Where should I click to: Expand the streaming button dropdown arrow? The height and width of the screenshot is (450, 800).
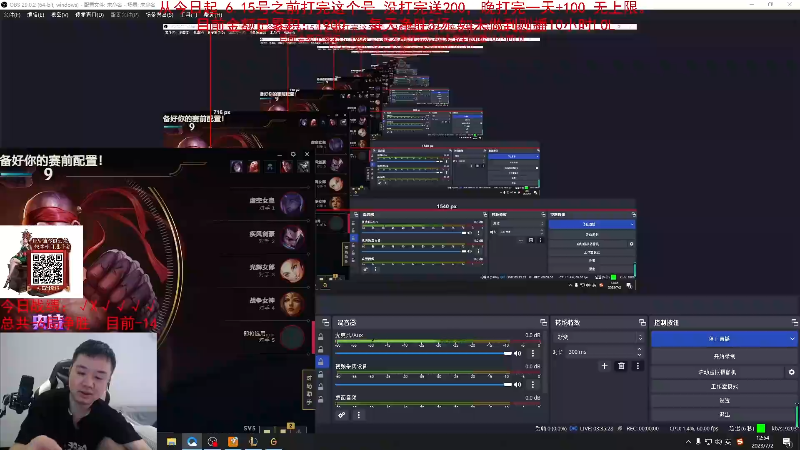[x=791, y=339]
